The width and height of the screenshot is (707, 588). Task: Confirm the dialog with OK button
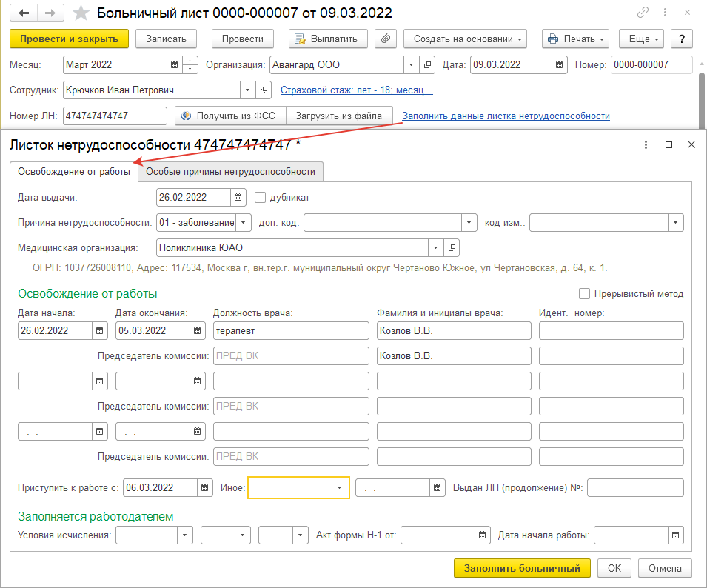point(614,568)
